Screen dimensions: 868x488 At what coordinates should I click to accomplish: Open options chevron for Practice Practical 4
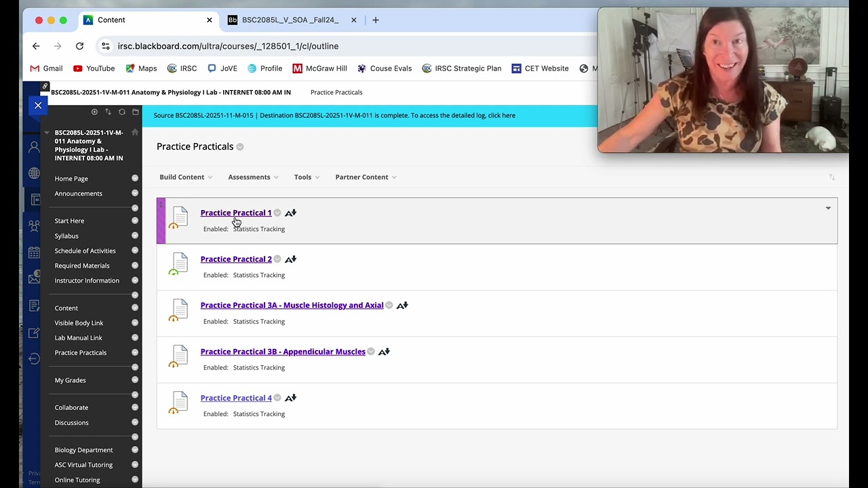tap(277, 398)
